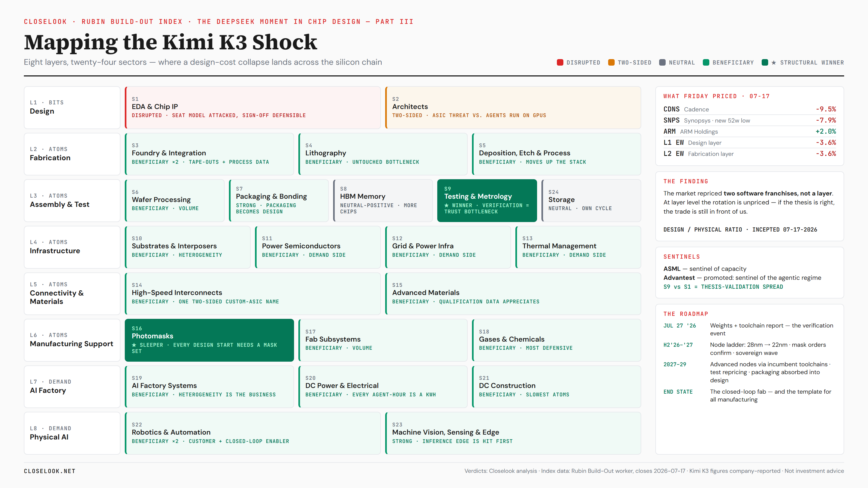This screenshot has height=488, width=868.
Task: Open the CLOSELOOK.NET footer link
Action: (x=50, y=471)
